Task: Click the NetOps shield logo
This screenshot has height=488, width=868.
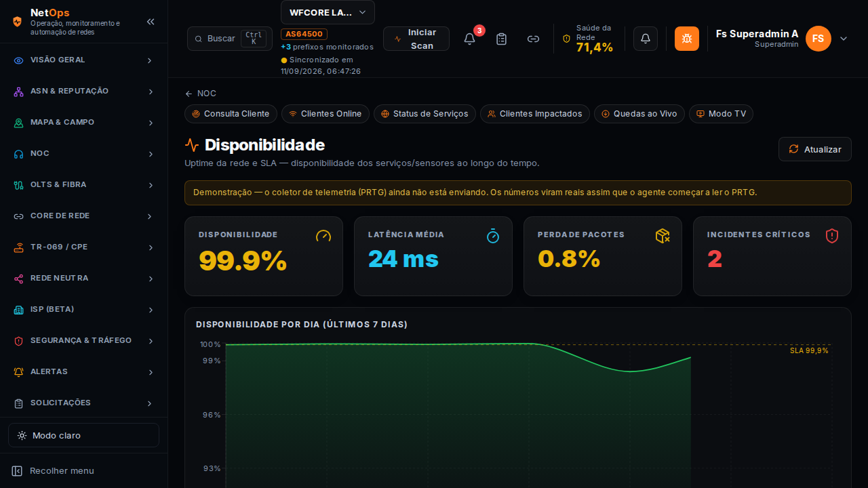Action: pos(17,22)
